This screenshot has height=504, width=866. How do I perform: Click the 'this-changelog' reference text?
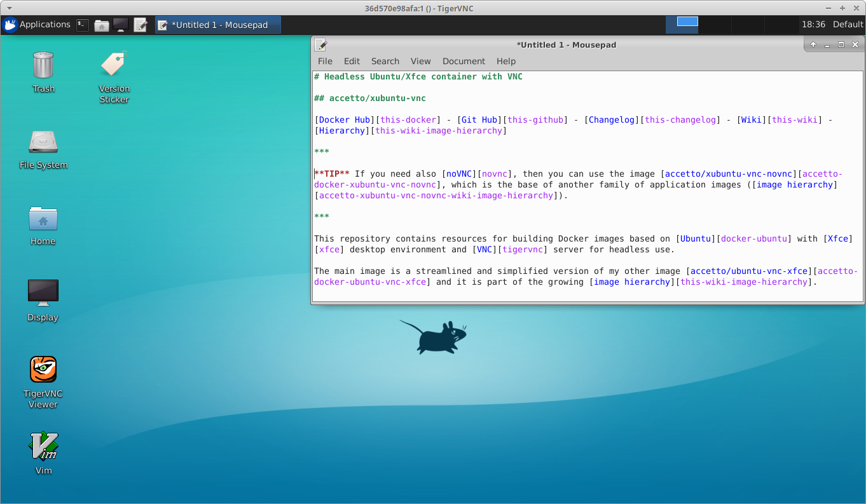click(680, 120)
